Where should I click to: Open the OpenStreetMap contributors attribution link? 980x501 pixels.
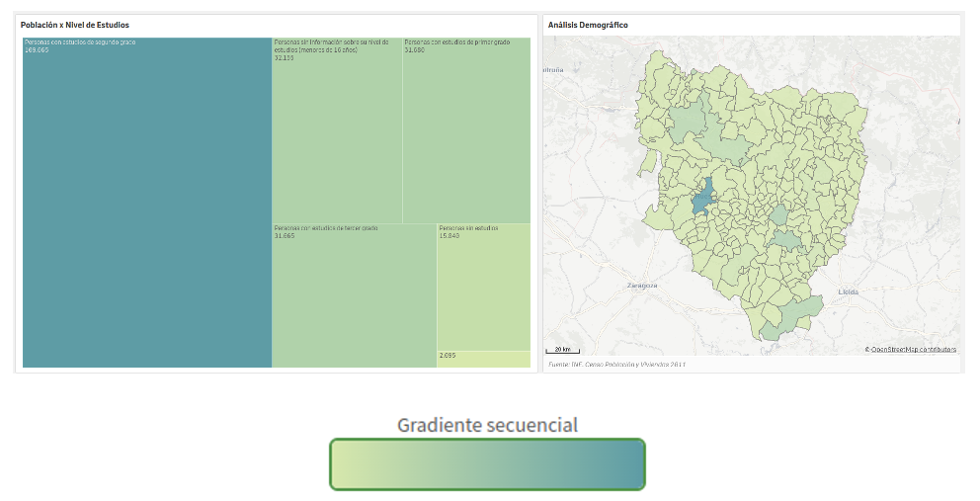[x=913, y=350]
